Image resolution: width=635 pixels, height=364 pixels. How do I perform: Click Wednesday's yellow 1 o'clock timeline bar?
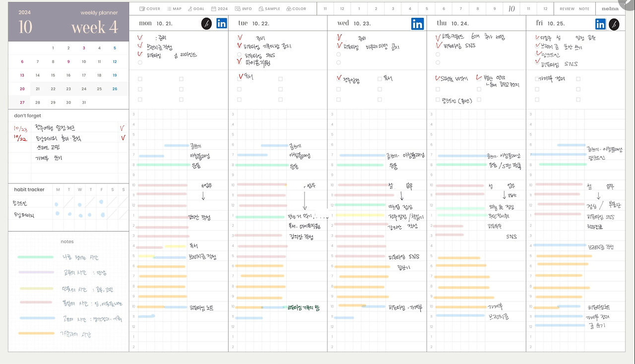pyautogui.click(x=361, y=215)
